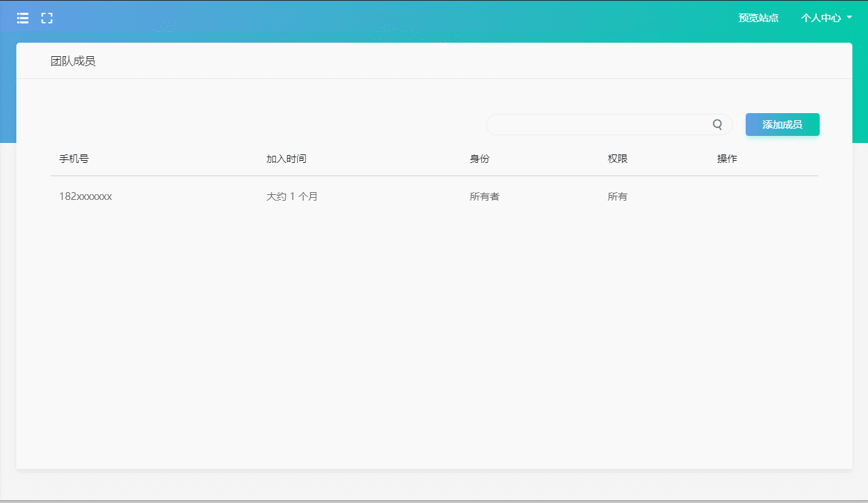Click the member search input box
This screenshot has width=868, height=503.
(x=604, y=125)
